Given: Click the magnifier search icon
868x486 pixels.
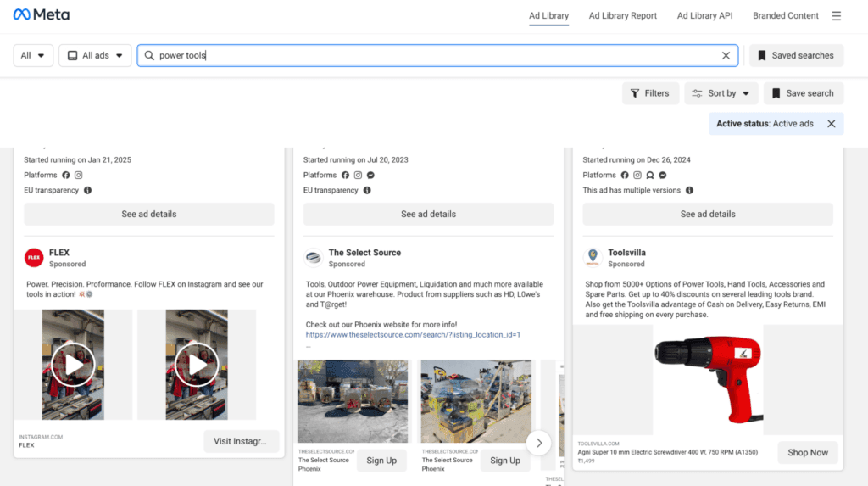Looking at the screenshot, I should [149, 55].
